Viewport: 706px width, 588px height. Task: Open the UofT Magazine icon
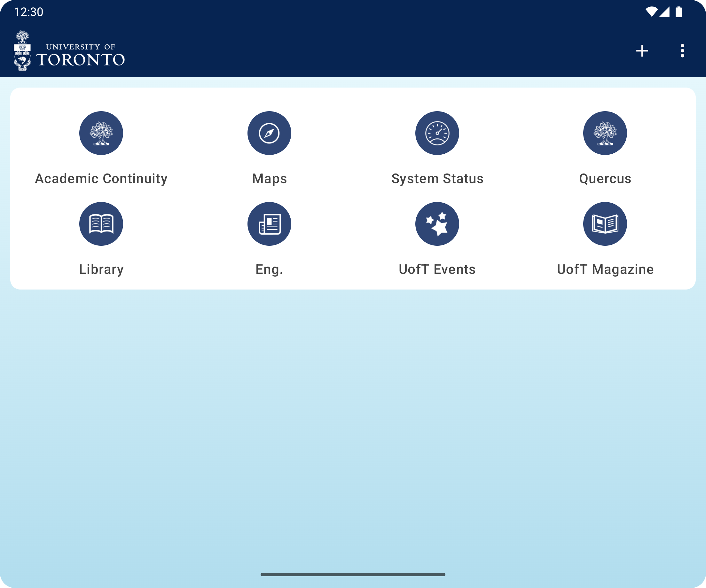[x=605, y=224]
